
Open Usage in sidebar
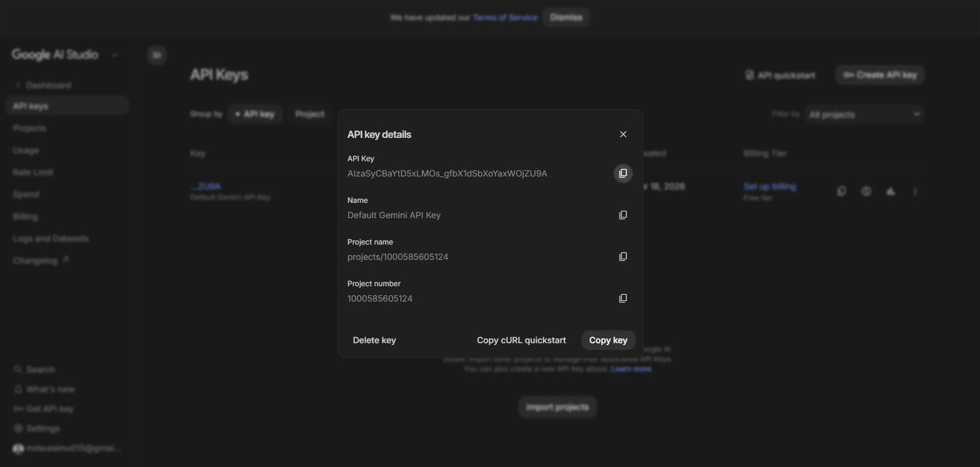click(26, 150)
